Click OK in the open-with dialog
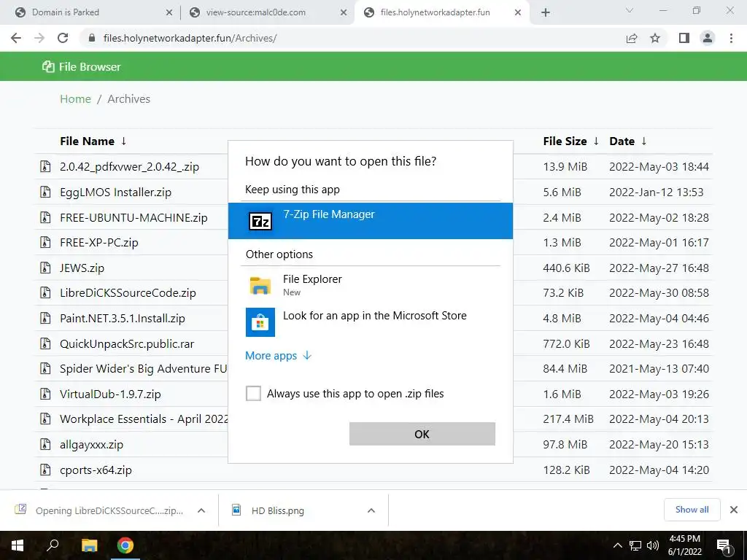This screenshot has width=747, height=560. 422,434
